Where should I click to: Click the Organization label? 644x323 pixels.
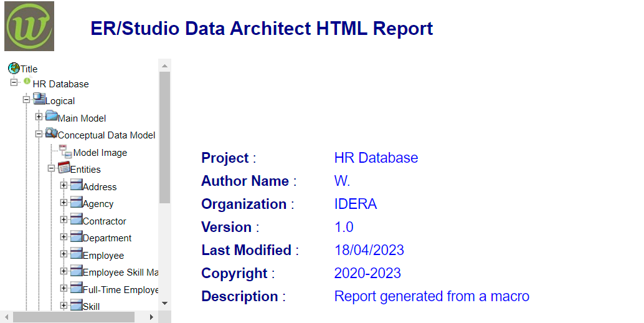point(244,205)
